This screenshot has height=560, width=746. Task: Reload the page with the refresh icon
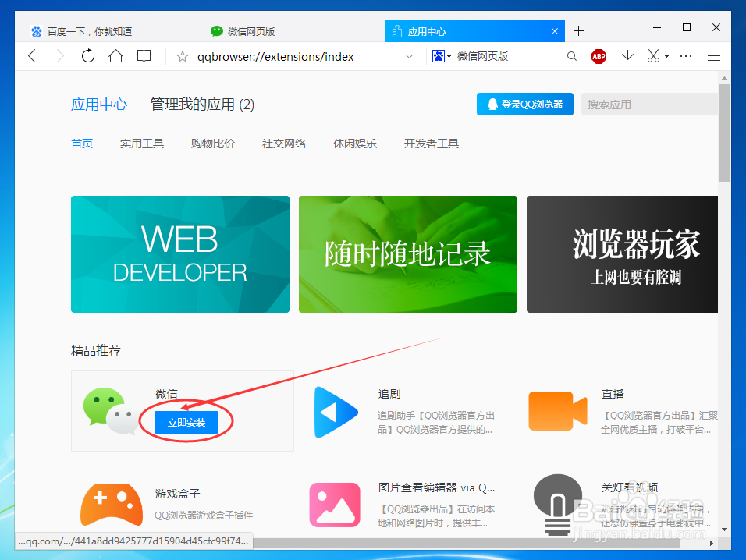88,56
